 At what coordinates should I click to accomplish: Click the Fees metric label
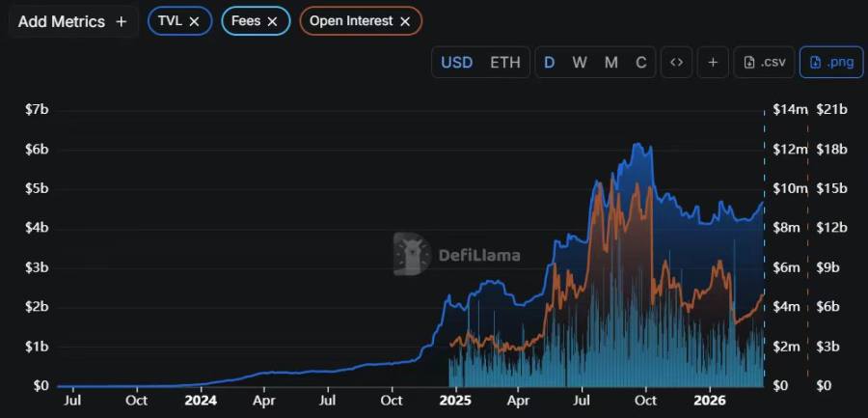(246, 20)
